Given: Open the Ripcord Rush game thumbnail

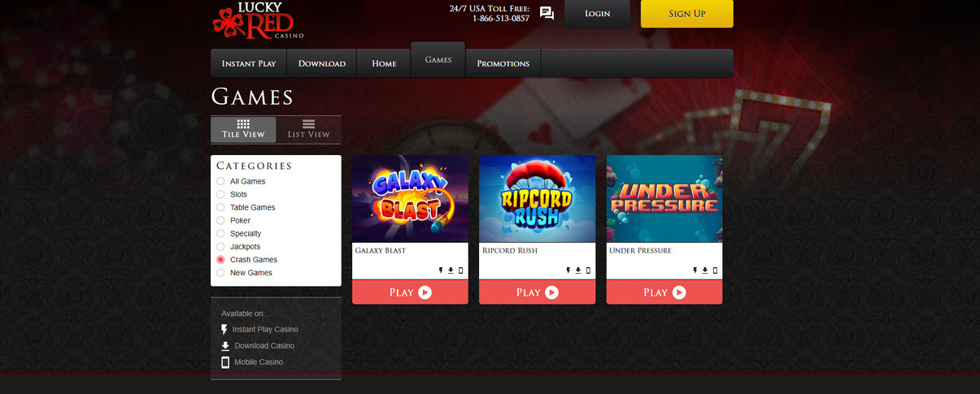Looking at the screenshot, I should [537, 199].
